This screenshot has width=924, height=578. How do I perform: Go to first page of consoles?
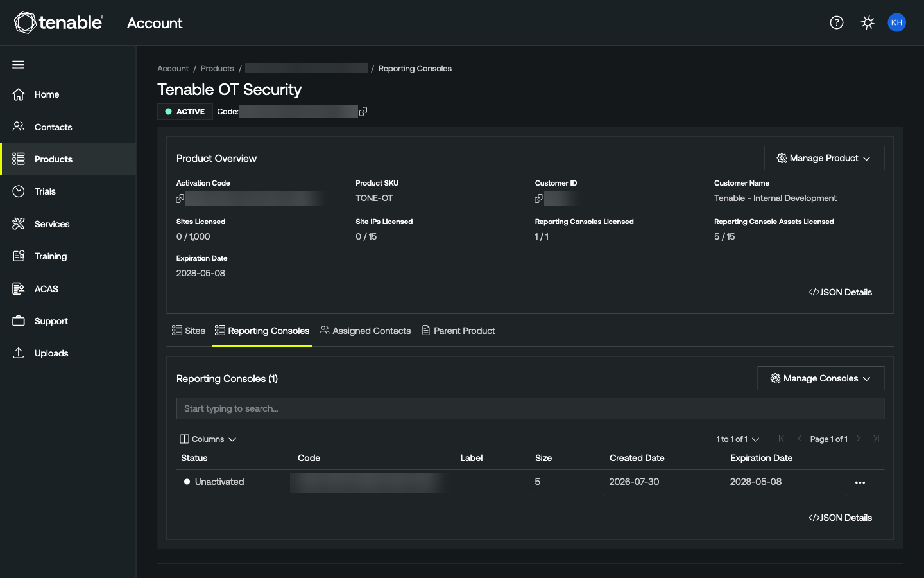pos(781,439)
